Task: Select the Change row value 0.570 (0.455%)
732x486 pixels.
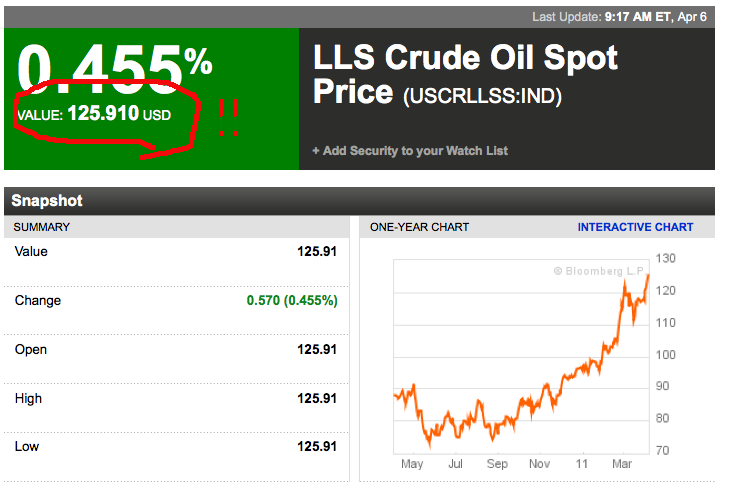Action: click(x=292, y=300)
